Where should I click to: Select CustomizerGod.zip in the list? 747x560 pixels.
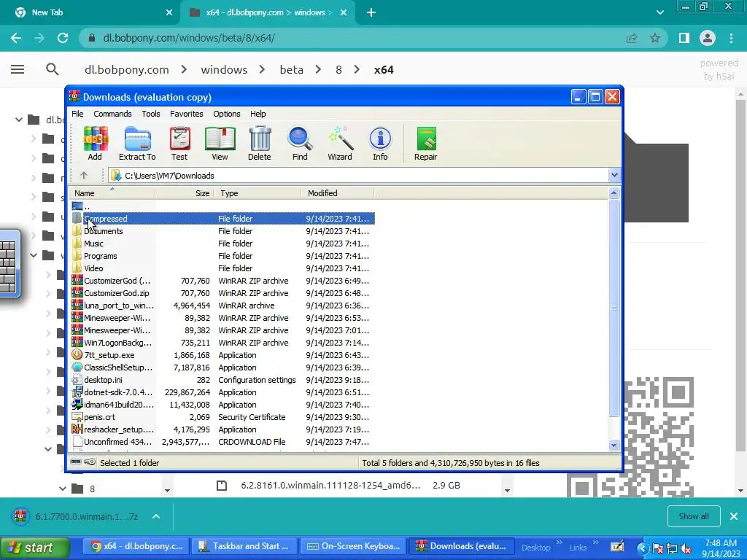[222, 293]
